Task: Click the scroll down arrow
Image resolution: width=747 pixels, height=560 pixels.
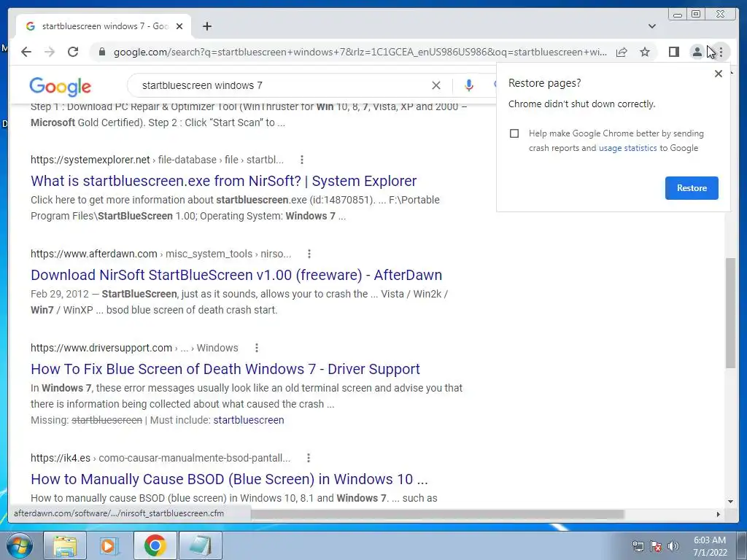Action: tap(730, 502)
